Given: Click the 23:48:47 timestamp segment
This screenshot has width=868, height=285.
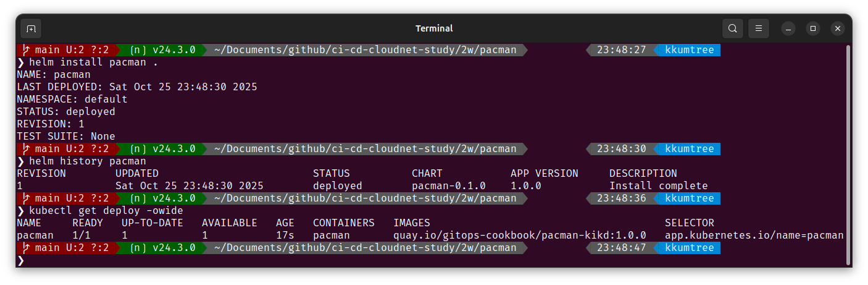Looking at the screenshot, I should (x=622, y=248).
